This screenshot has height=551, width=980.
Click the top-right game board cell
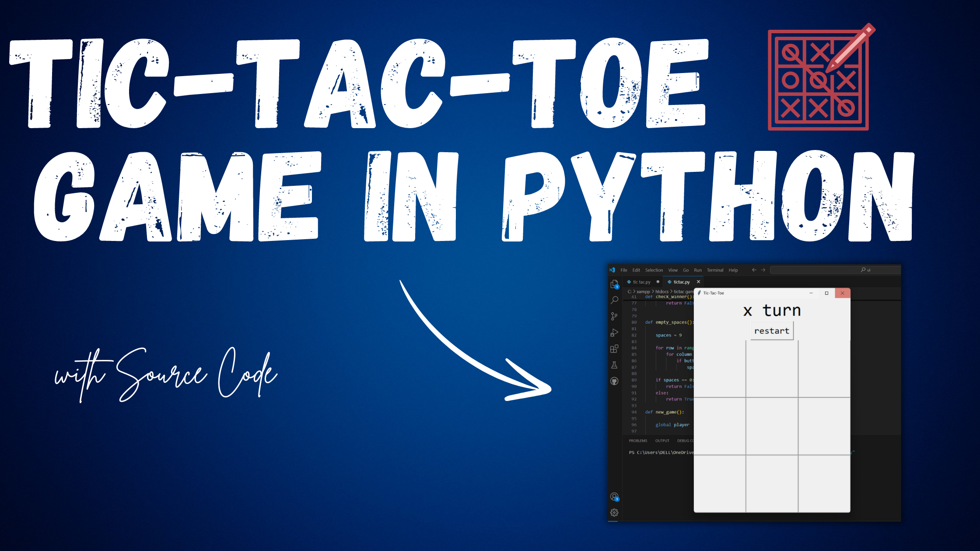824,369
